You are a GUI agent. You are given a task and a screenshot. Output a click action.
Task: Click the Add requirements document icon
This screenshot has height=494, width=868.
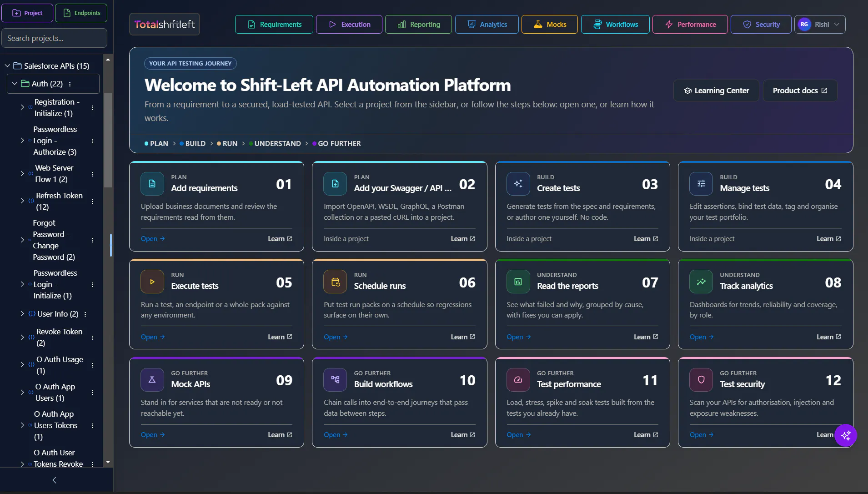point(152,184)
